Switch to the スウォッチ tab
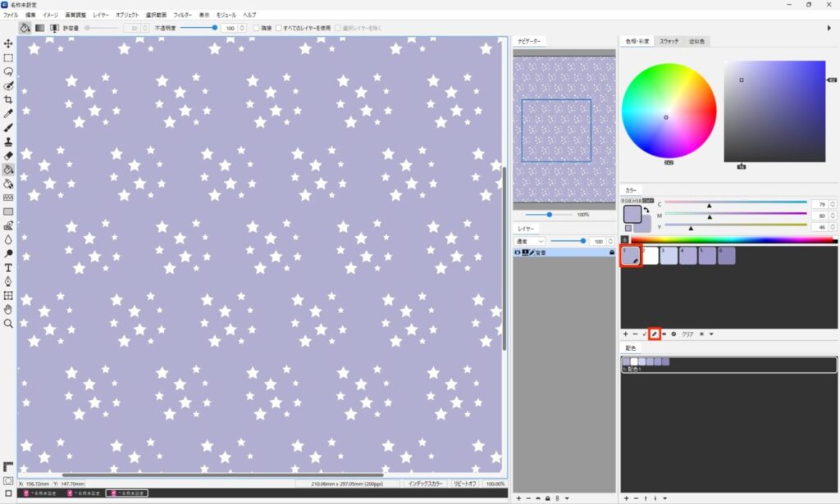Image resolution: width=840 pixels, height=504 pixels. click(669, 41)
